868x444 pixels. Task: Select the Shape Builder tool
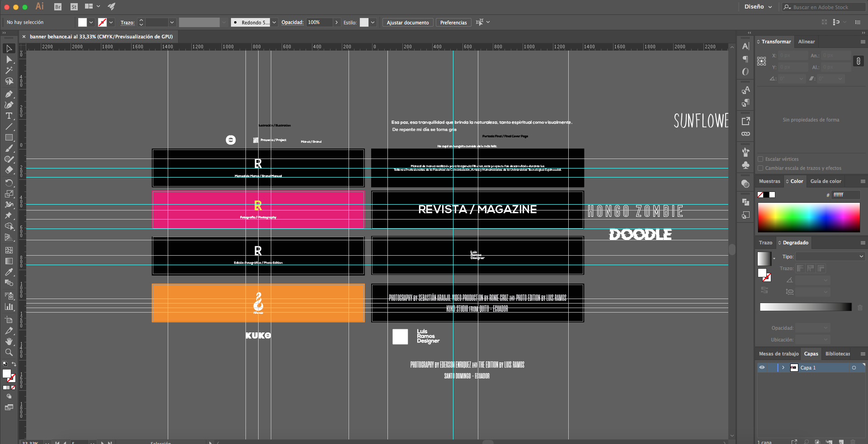[9, 226]
